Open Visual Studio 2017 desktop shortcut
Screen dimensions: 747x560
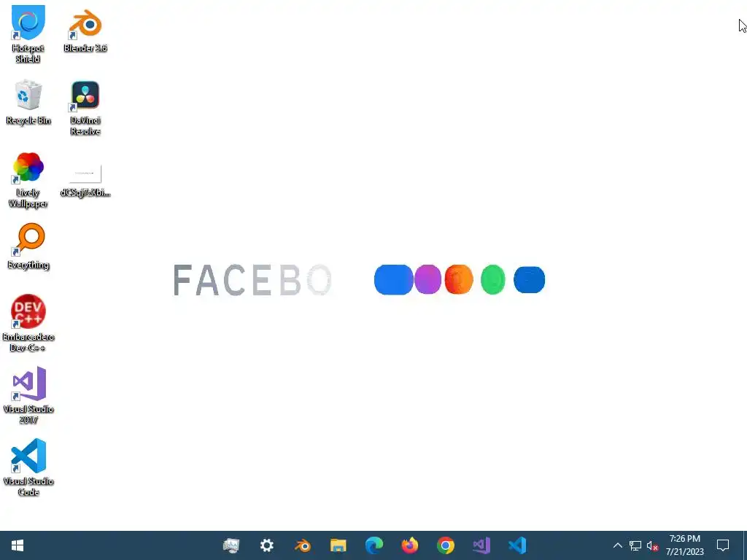click(x=28, y=395)
